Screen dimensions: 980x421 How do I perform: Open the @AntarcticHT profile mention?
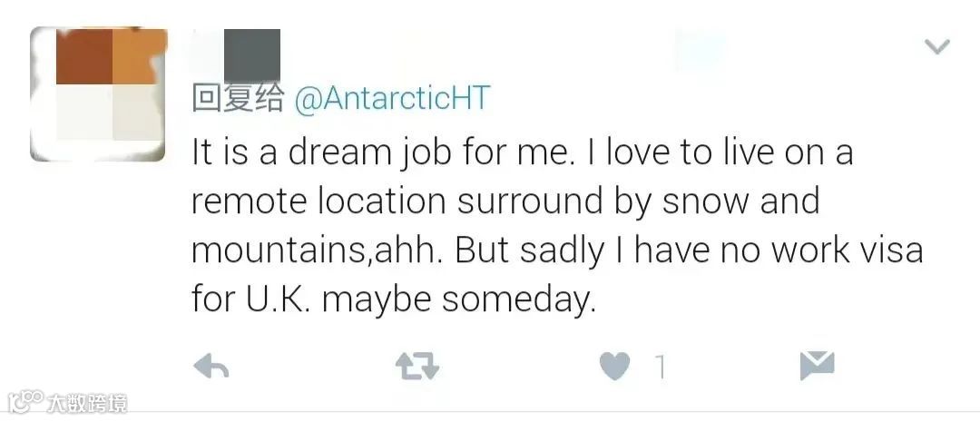click(x=392, y=99)
